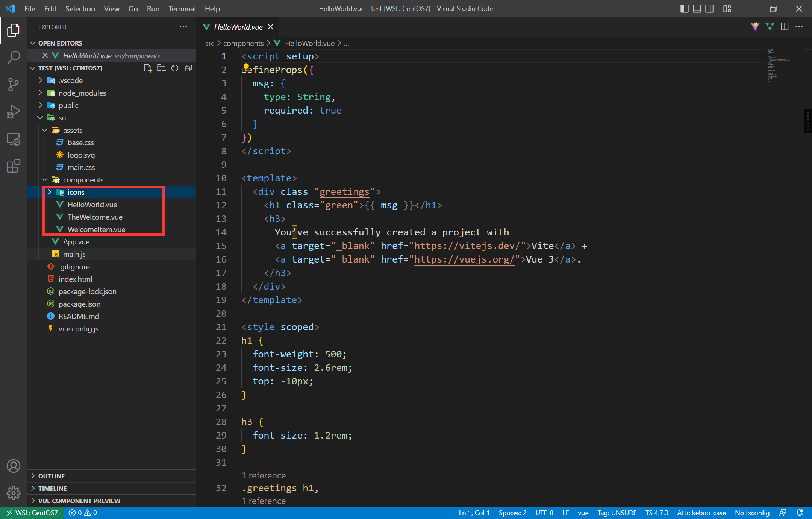Open the editor More Actions ellipsis menu
This screenshot has width=812, height=519.
(799, 26)
